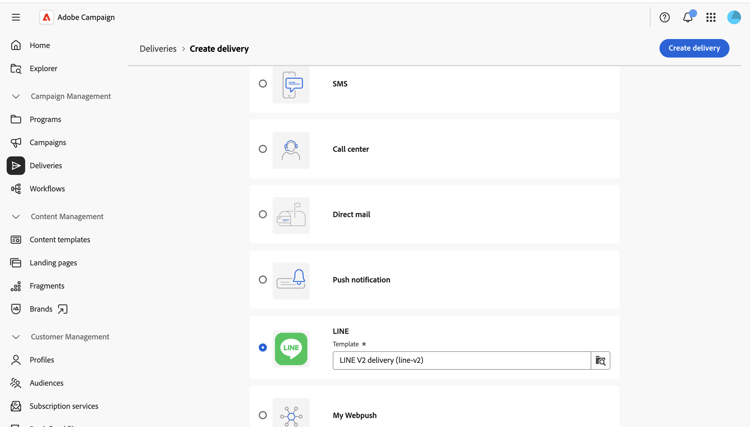Click the blue Create delivery button
The height and width of the screenshot is (427, 750).
click(x=694, y=48)
